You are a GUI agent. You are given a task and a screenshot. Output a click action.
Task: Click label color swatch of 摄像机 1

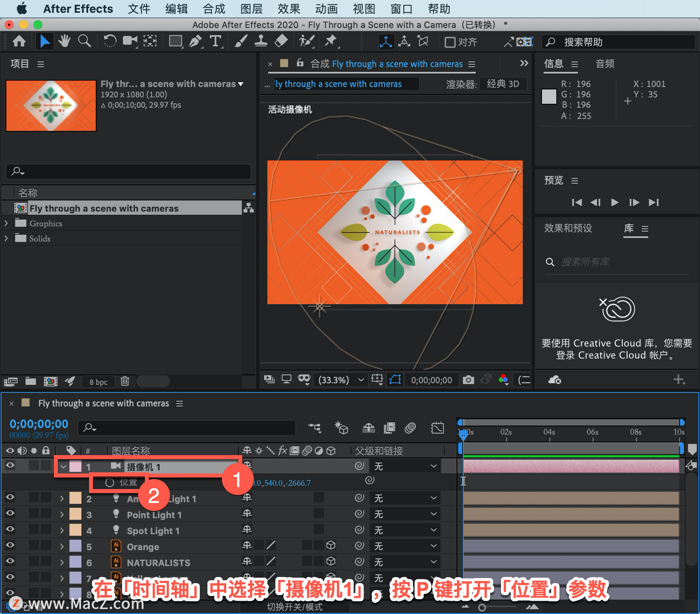75,467
